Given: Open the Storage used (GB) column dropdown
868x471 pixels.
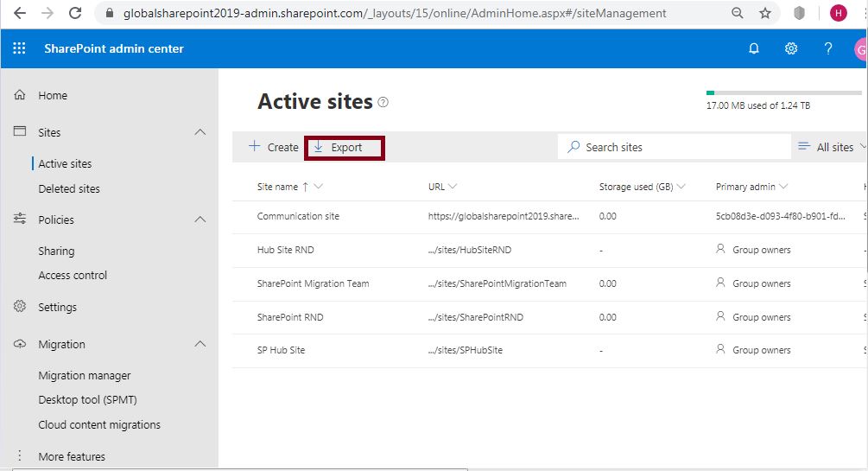Looking at the screenshot, I should click(x=681, y=187).
